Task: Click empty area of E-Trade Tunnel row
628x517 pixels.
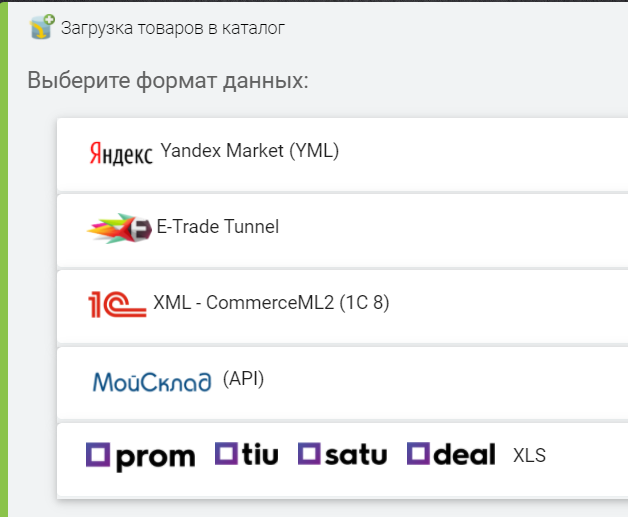Action: coord(450,229)
